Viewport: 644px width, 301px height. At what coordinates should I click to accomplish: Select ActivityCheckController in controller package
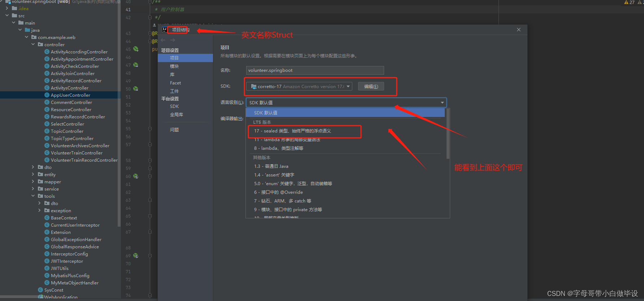[x=75, y=66]
